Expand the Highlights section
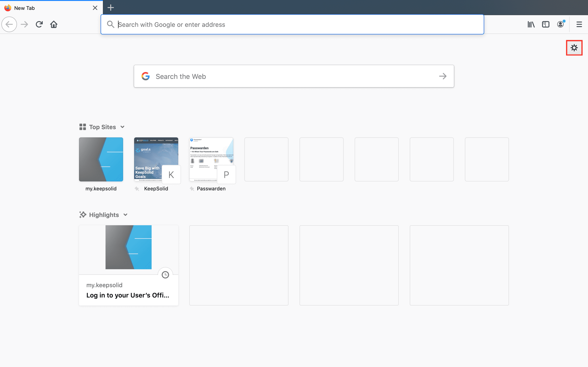 click(125, 215)
